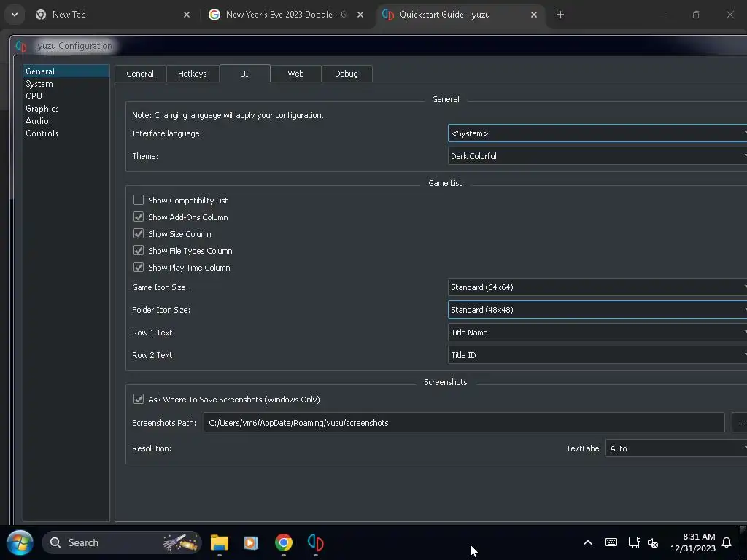Switch to New Year's Eve Doodle tab
The width and height of the screenshot is (747, 560).
coord(286,15)
